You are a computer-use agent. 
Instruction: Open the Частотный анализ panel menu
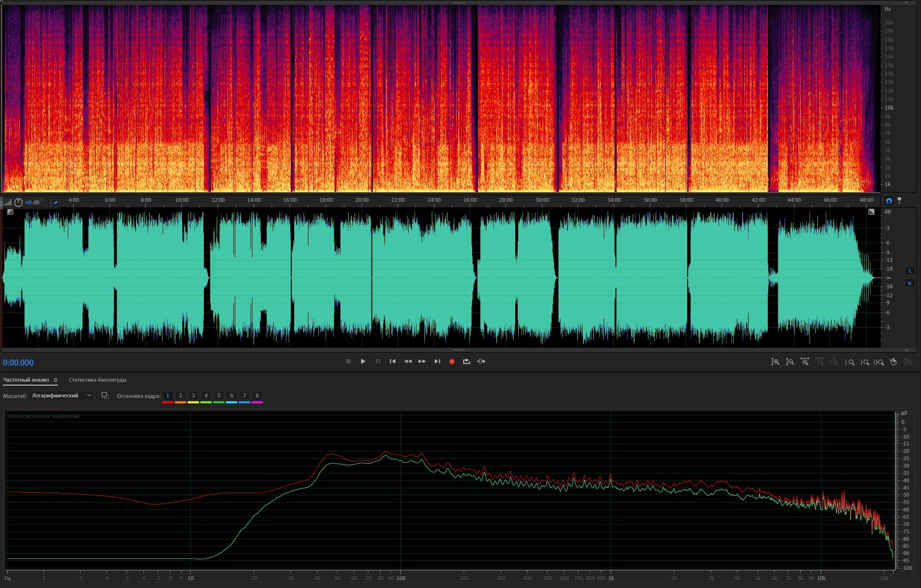coord(56,380)
